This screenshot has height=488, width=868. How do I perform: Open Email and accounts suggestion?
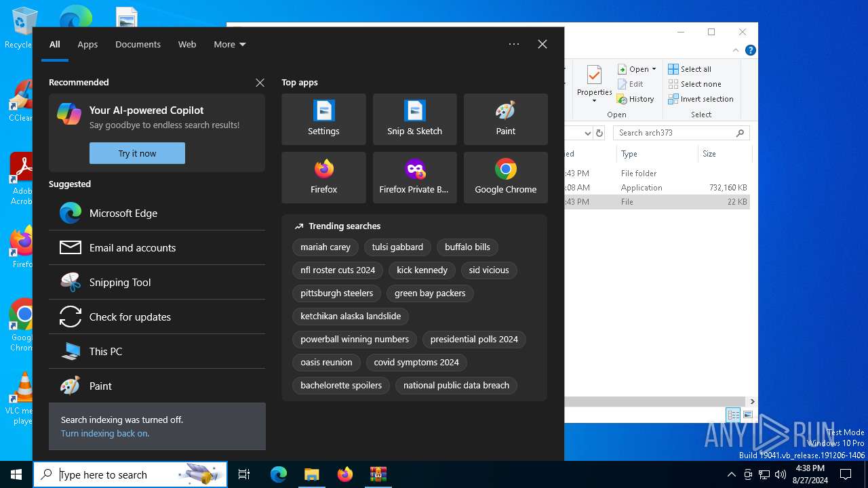[157, 247]
